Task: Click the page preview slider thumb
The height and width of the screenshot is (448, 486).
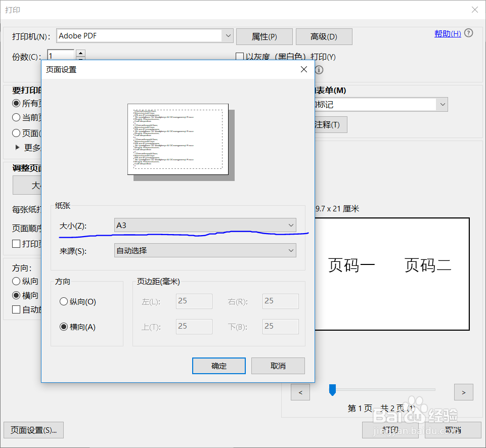Action: click(x=333, y=390)
